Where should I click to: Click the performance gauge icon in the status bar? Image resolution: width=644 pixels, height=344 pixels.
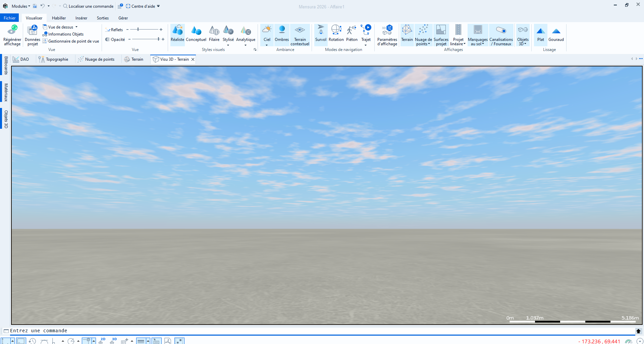[629, 341]
